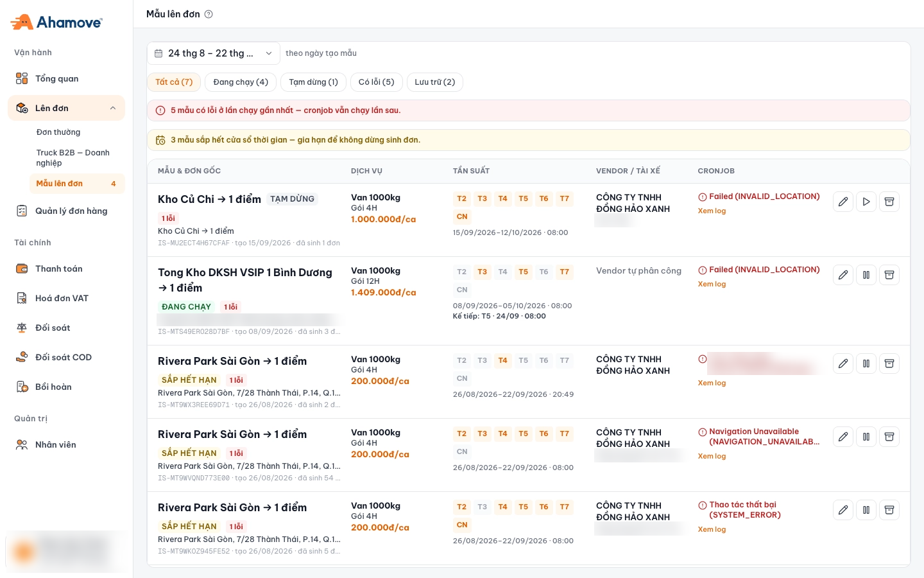Click the ĐANG CHẠY status badge

[186, 307]
